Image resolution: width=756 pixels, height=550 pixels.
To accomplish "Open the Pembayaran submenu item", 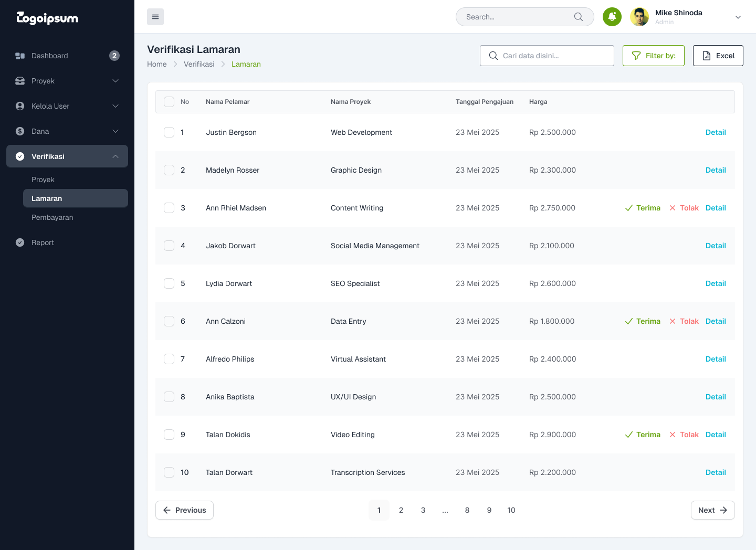I will click(52, 217).
